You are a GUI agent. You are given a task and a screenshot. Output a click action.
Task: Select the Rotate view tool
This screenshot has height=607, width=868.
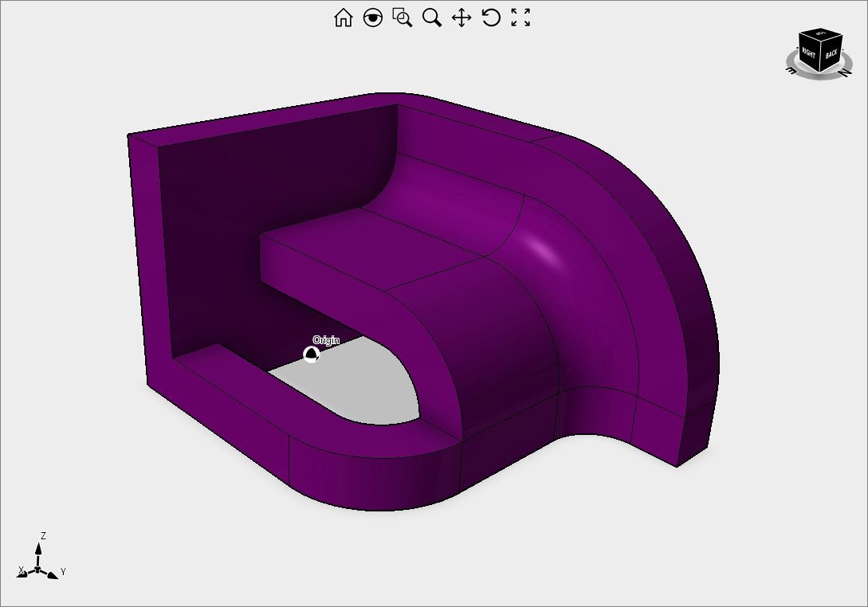pyautogui.click(x=491, y=18)
